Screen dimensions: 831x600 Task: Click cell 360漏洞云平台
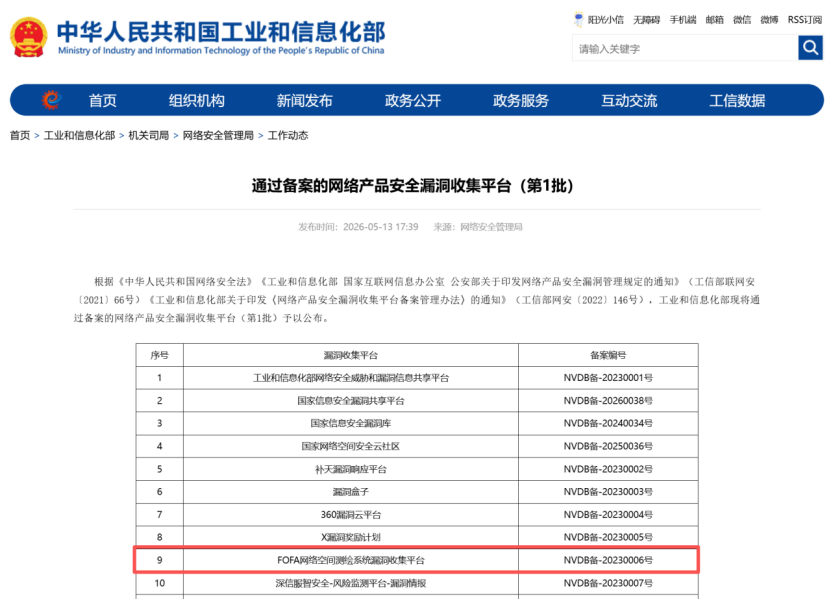point(351,515)
